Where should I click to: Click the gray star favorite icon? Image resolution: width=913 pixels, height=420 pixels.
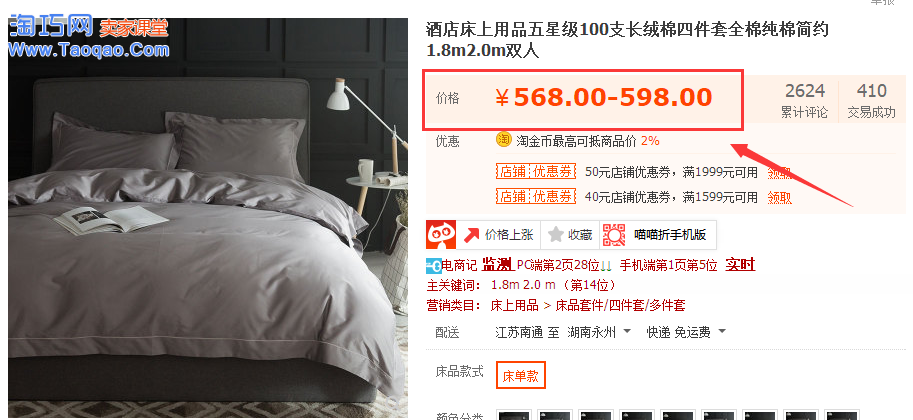click(x=555, y=235)
